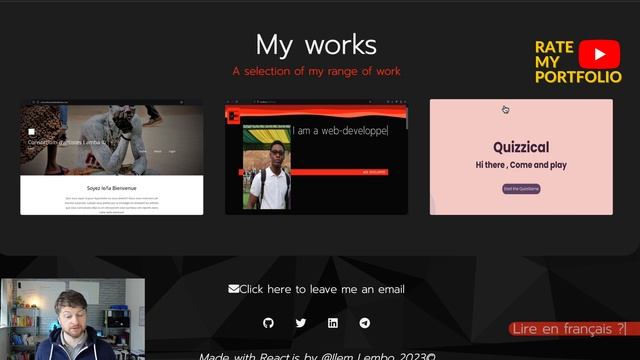Click 'Click here to leave me an email' link
640x360 pixels.
pyautogui.click(x=316, y=289)
